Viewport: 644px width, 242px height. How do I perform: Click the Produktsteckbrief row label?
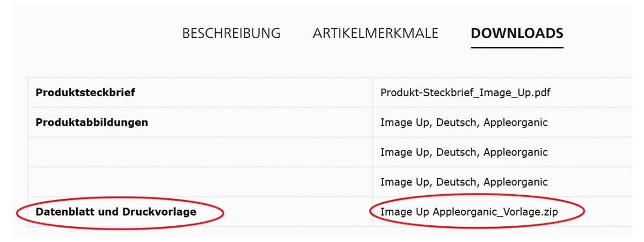click(x=85, y=92)
